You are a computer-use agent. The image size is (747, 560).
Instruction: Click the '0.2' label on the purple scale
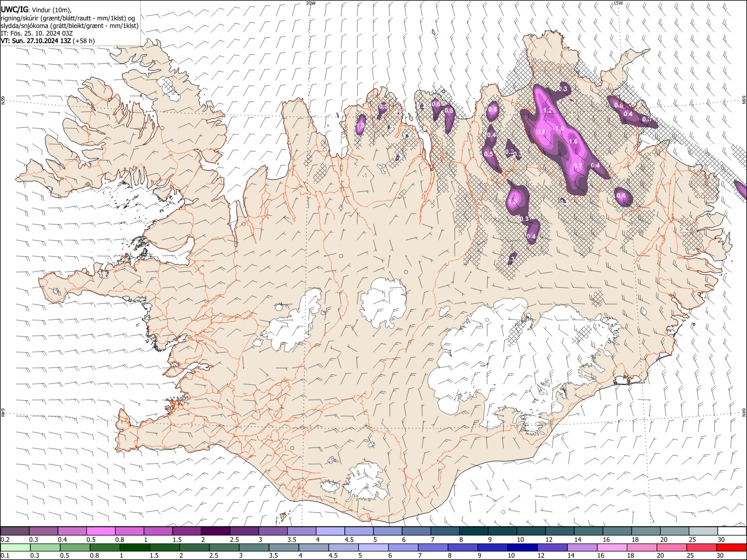click(x=6, y=540)
